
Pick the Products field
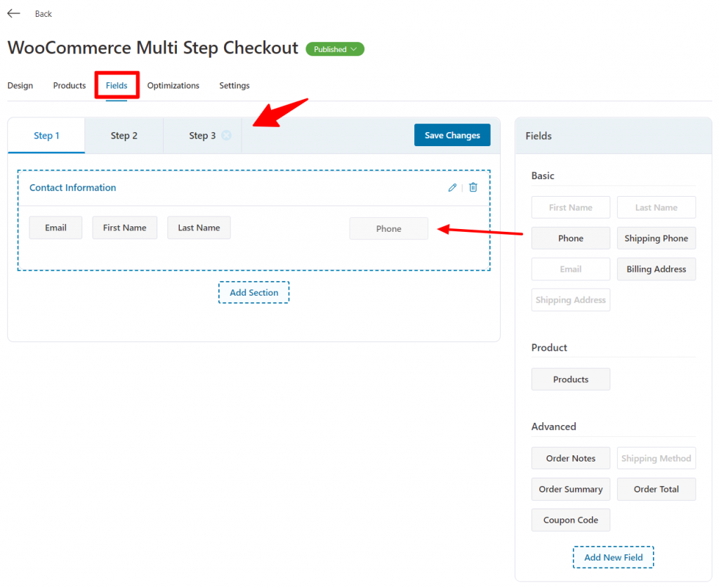(x=571, y=379)
